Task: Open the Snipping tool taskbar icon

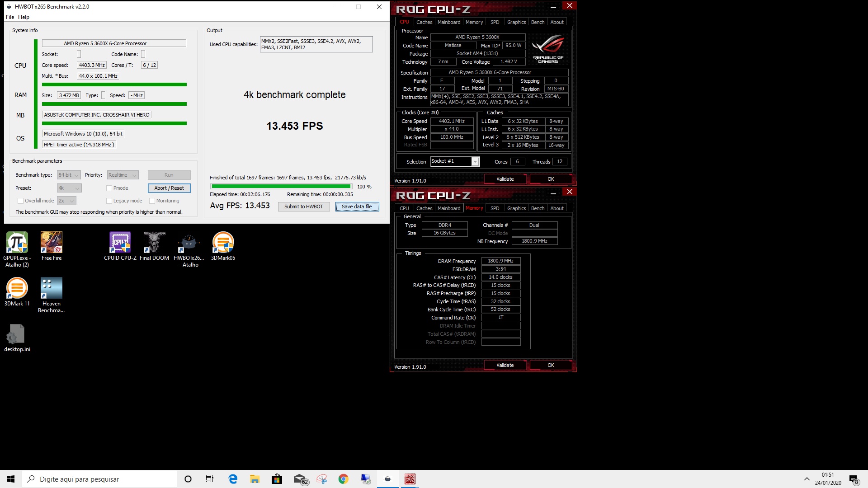Action: [321, 479]
